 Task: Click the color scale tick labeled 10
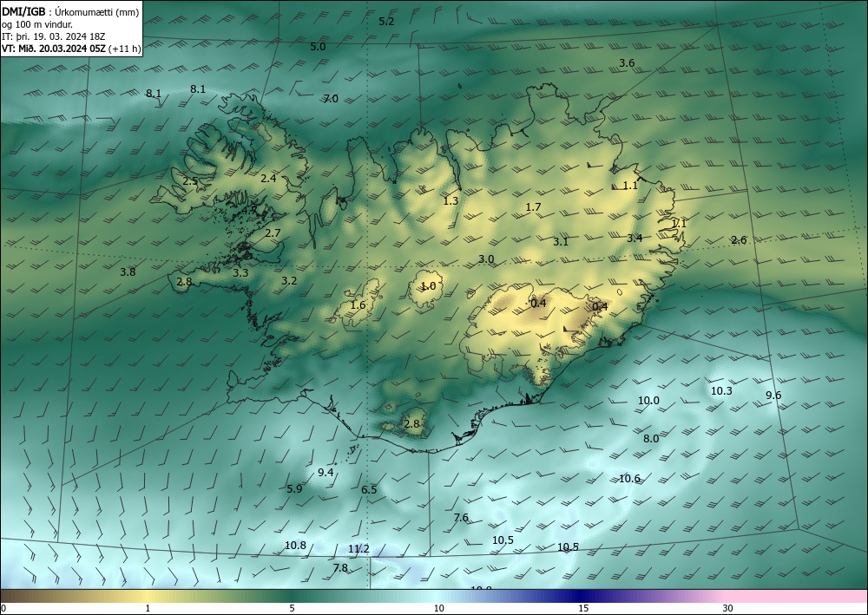438,609
